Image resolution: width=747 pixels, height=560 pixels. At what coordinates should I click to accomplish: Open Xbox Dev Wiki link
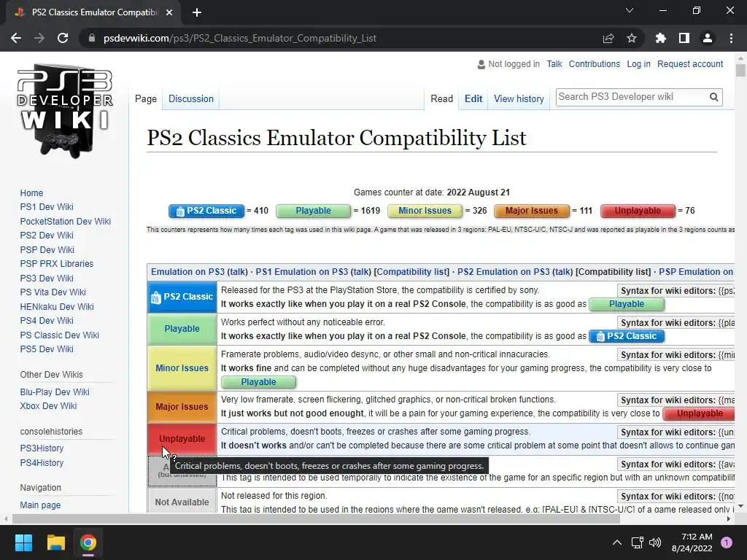click(49, 405)
